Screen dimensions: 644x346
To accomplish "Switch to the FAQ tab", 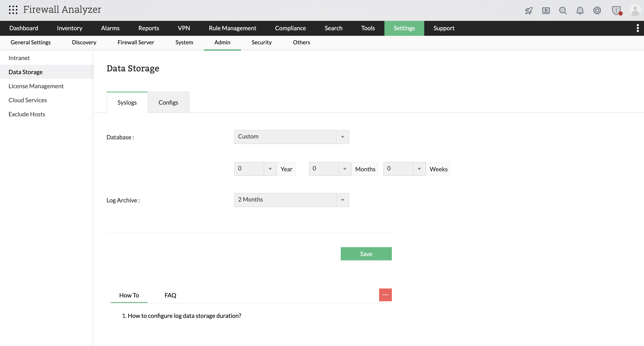I will point(170,295).
